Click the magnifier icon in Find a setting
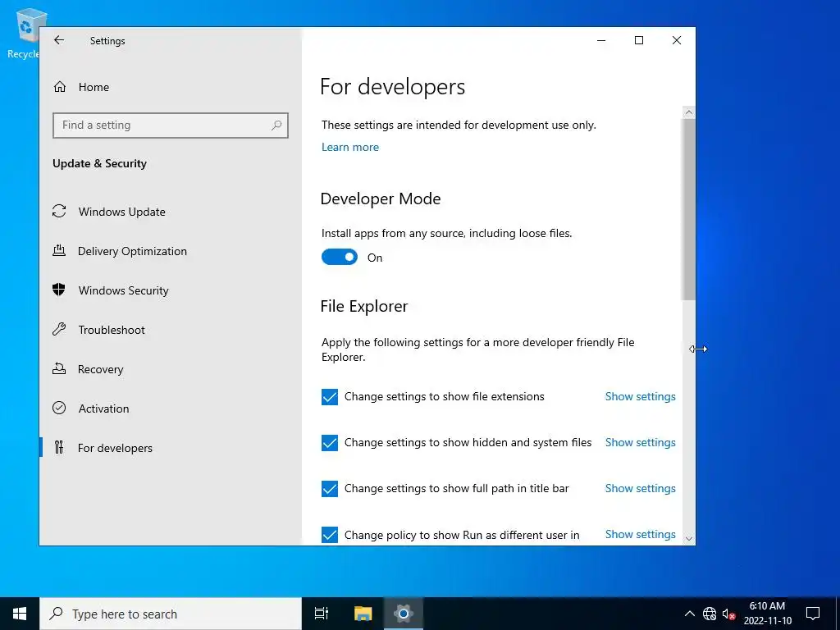This screenshot has width=840, height=630. pos(276,126)
